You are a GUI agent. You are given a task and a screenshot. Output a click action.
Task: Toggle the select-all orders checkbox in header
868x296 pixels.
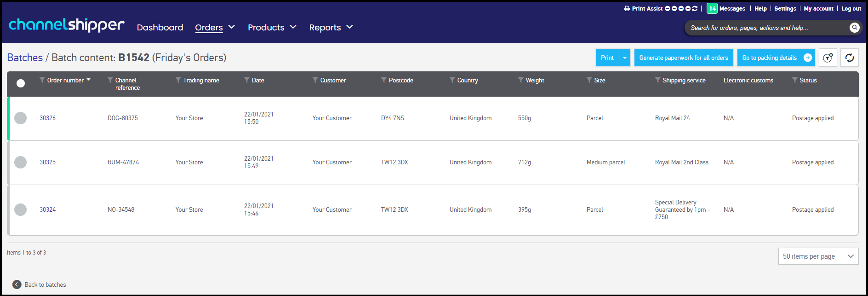tap(21, 83)
